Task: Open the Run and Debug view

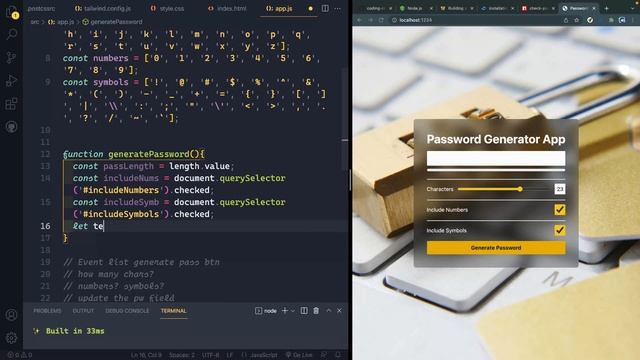Action: point(11,80)
